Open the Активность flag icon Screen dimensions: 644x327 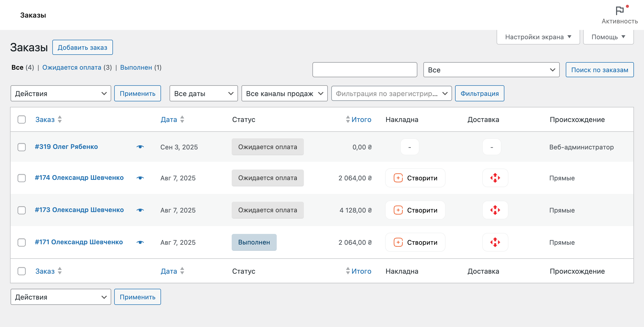[x=619, y=11]
